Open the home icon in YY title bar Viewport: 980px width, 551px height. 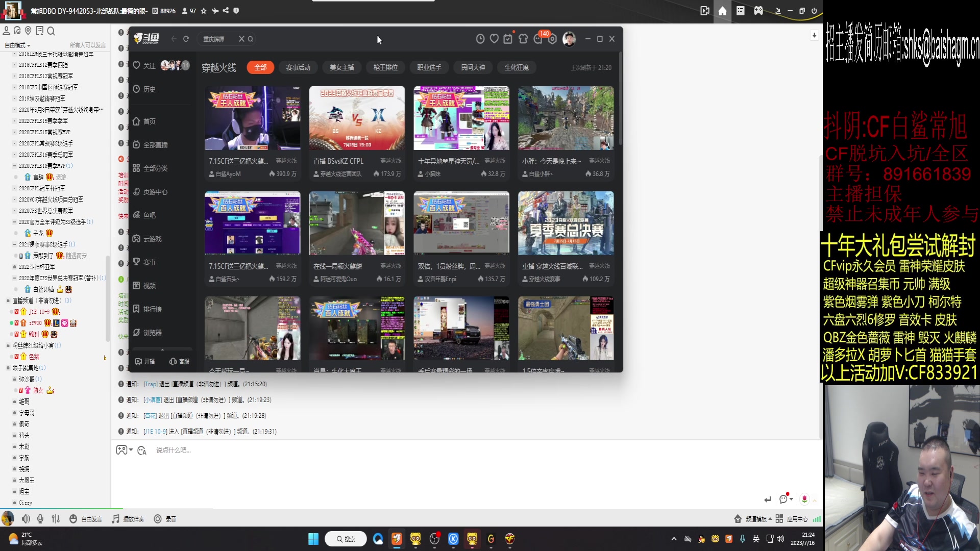point(722,11)
